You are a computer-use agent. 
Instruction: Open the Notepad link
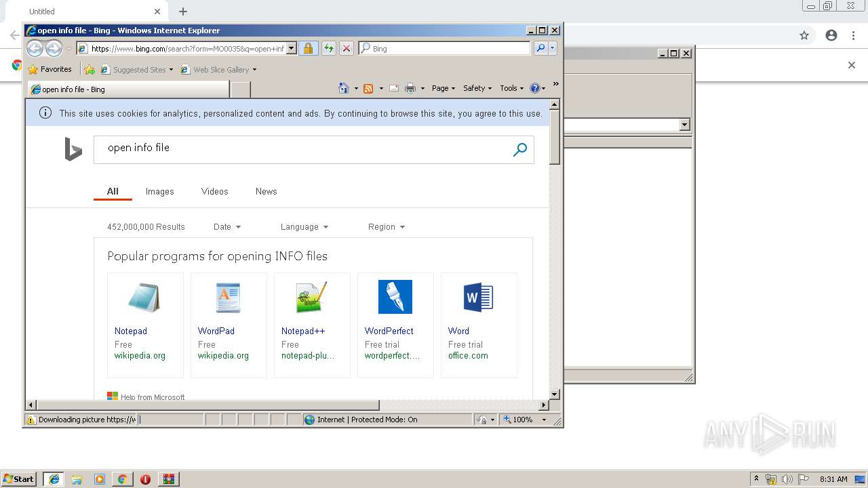(131, 331)
